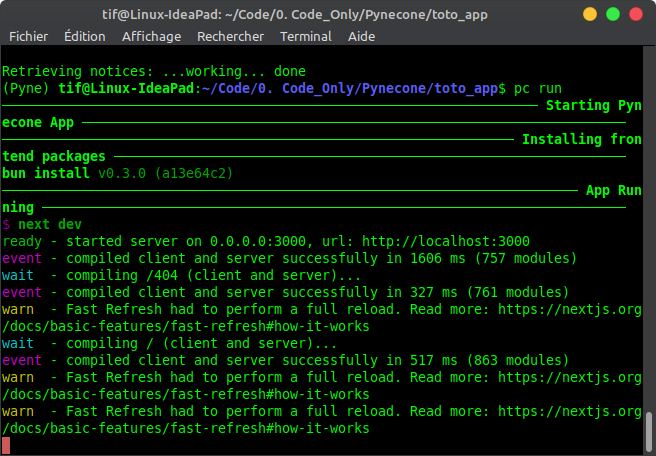Click the terminal cursor block
Screen dimensions: 656x456
tap(6, 446)
